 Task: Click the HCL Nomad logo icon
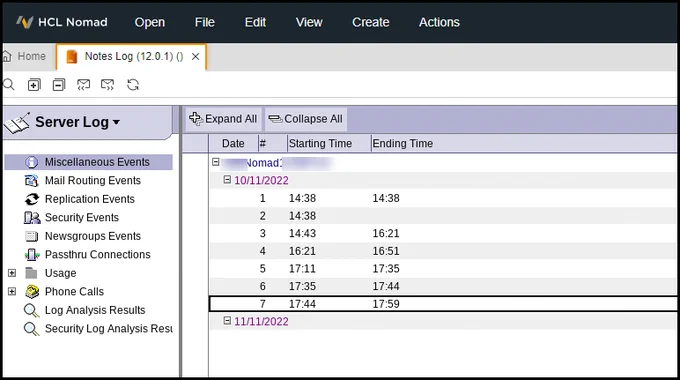pos(25,22)
